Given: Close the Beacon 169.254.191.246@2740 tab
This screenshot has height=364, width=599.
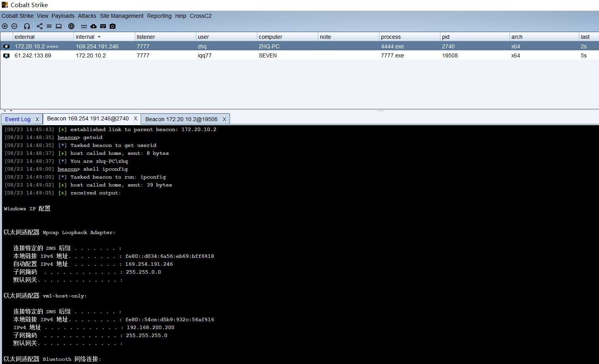Looking at the screenshot, I should click(x=136, y=118).
